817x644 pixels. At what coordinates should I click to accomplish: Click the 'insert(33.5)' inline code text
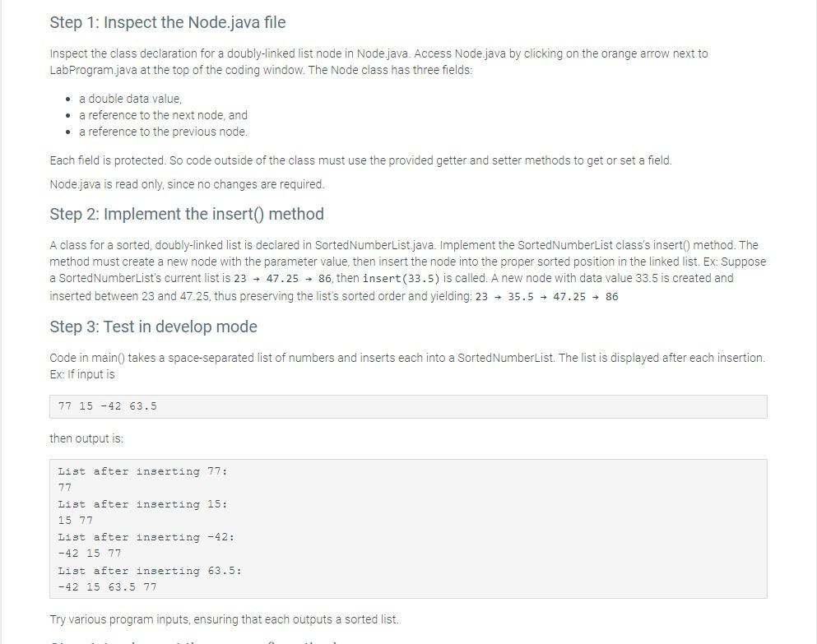click(402, 278)
